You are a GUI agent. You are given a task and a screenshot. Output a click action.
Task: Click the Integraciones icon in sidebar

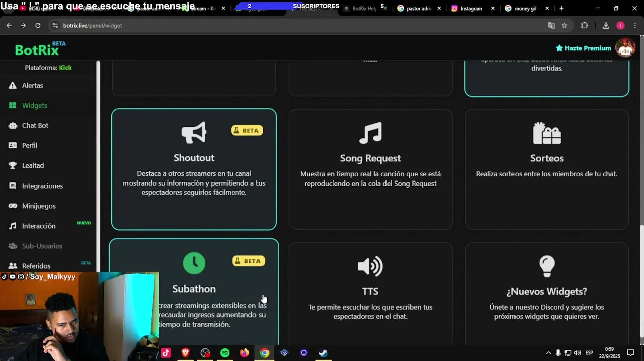(x=13, y=186)
